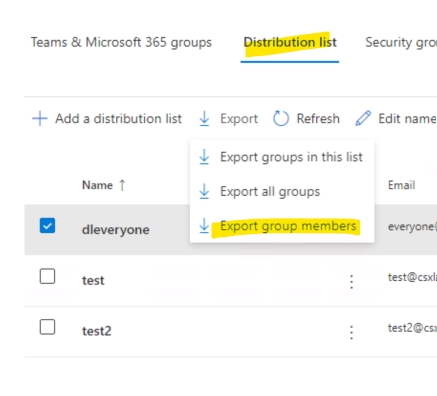Open the Export dropdown label
This screenshot has width=437, height=396.
pos(239,119)
